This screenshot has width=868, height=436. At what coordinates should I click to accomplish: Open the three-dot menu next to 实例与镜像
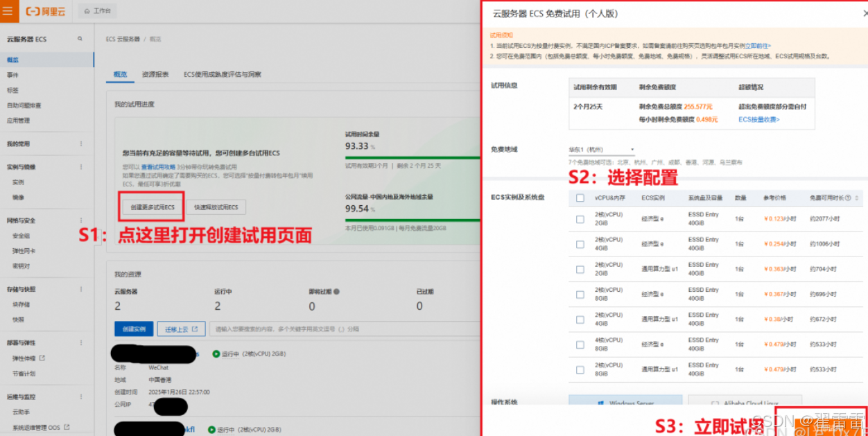tap(80, 167)
